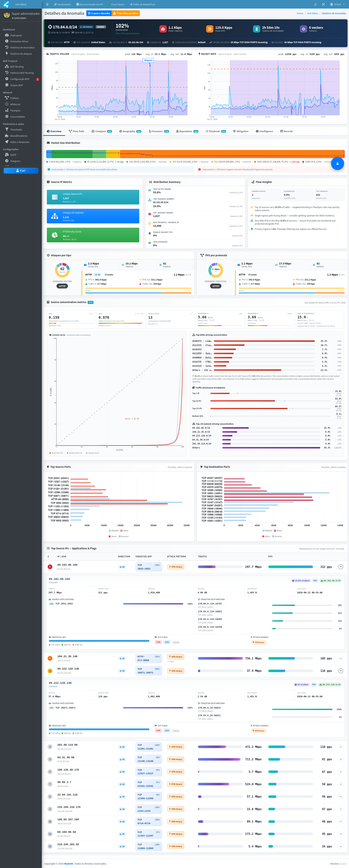Click the notification bell icon
Screen dimensions: 349x868
click(315, 4)
